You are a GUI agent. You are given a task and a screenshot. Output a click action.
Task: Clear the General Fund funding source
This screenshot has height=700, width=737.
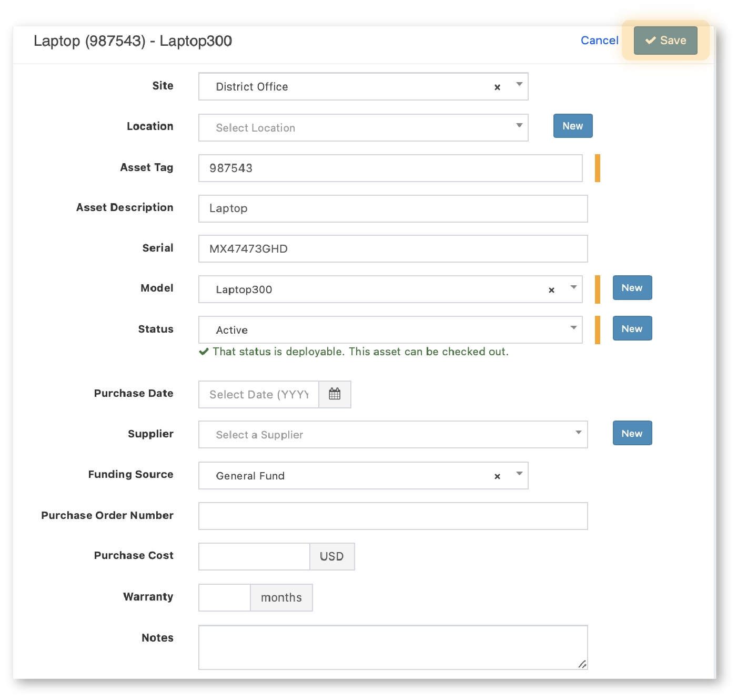pos(497,476)
